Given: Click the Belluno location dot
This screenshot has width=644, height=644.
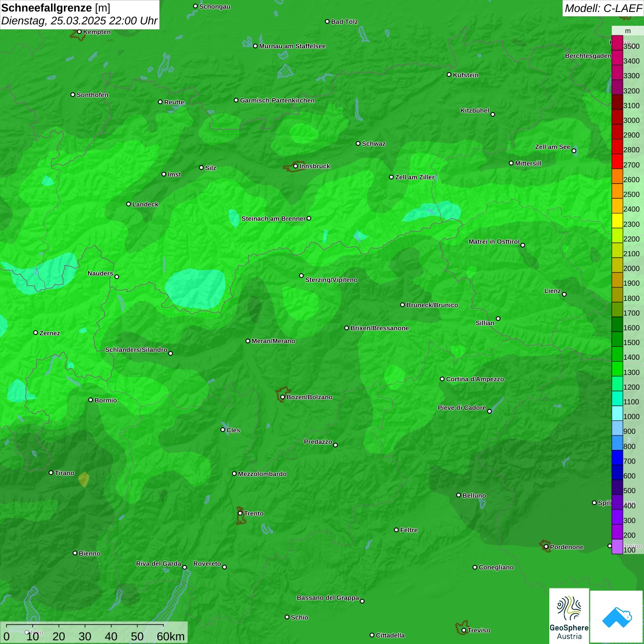Looking at the screenshot, I should click(459, 495).
